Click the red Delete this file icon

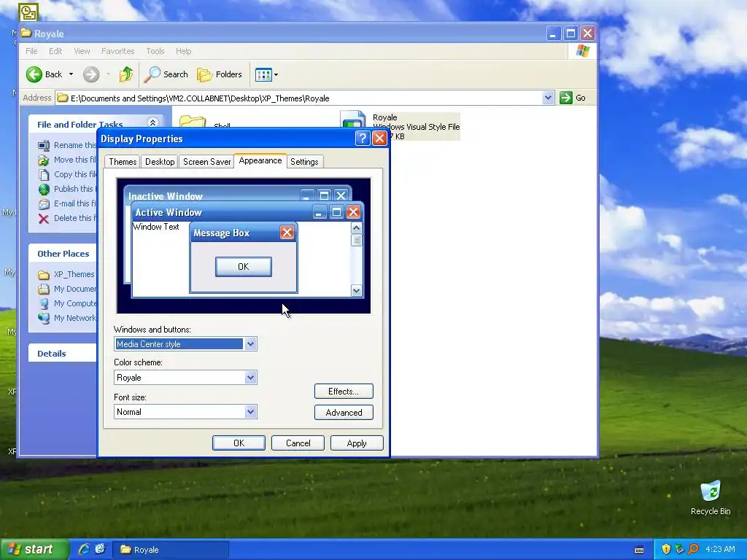tap(44, 219)
